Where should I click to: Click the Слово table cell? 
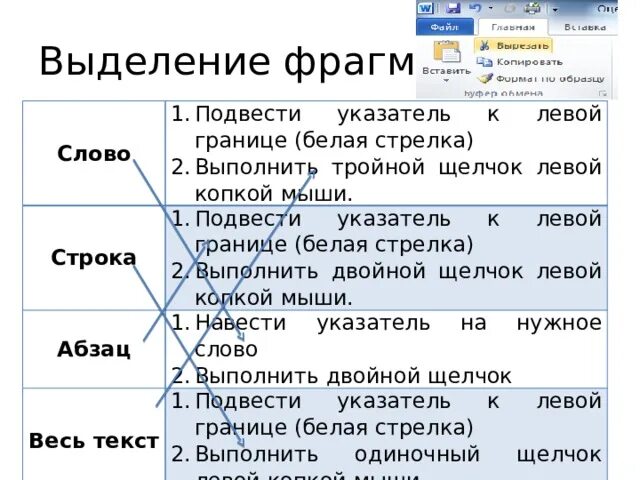pos(94,153)
